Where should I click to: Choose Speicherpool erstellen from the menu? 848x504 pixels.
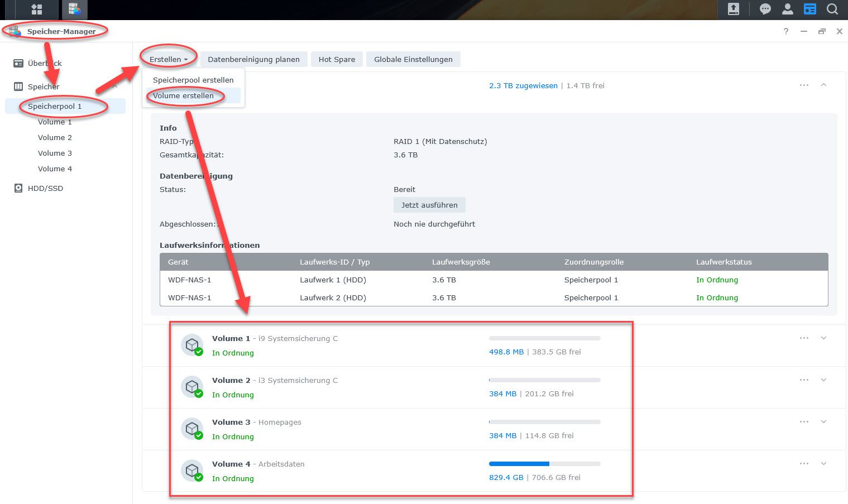coord(193,80)
